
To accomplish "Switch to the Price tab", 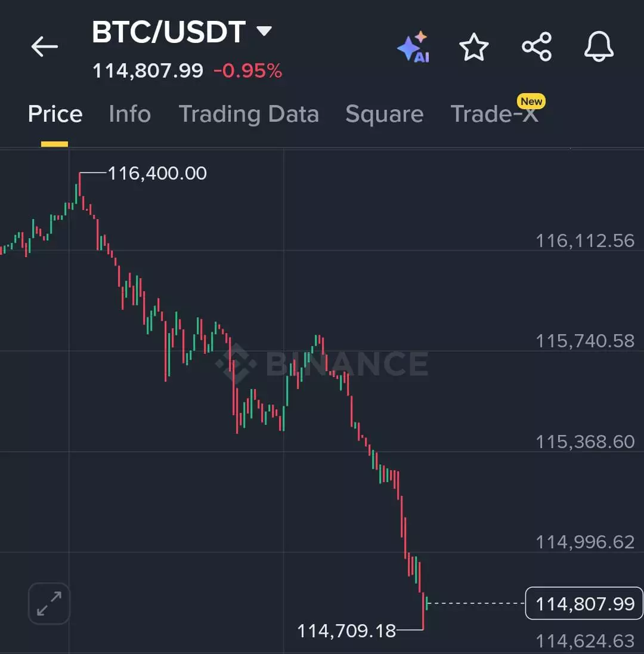I will (x=55, y=114).
